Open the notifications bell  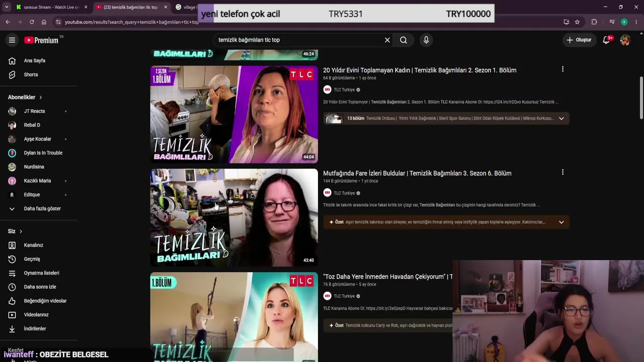pyautogui.click(x=607, y=40)
